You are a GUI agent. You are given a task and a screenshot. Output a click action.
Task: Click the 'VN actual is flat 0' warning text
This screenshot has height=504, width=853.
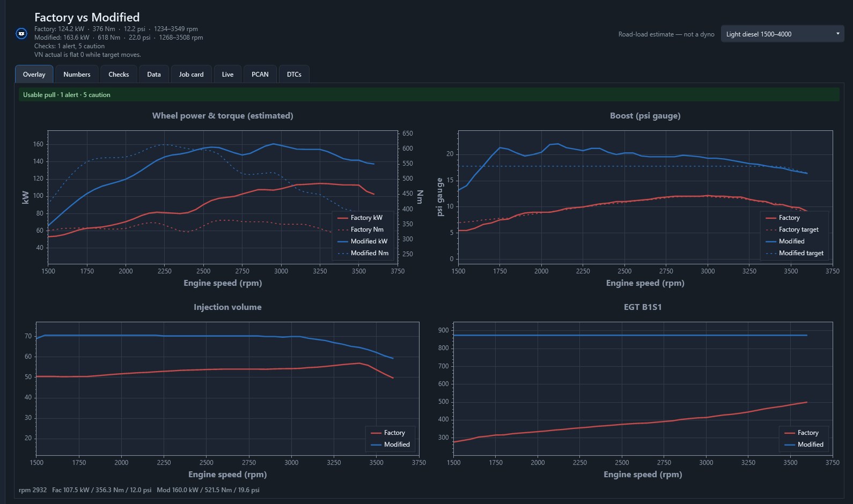pyautogui.click(x=87, y=55)
